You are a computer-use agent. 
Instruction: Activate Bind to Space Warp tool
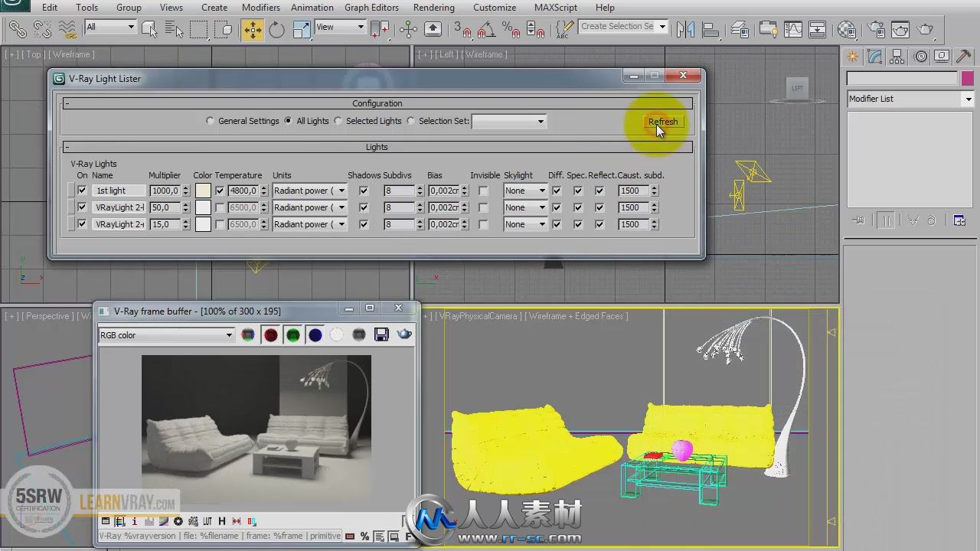(x=67, y=30)
